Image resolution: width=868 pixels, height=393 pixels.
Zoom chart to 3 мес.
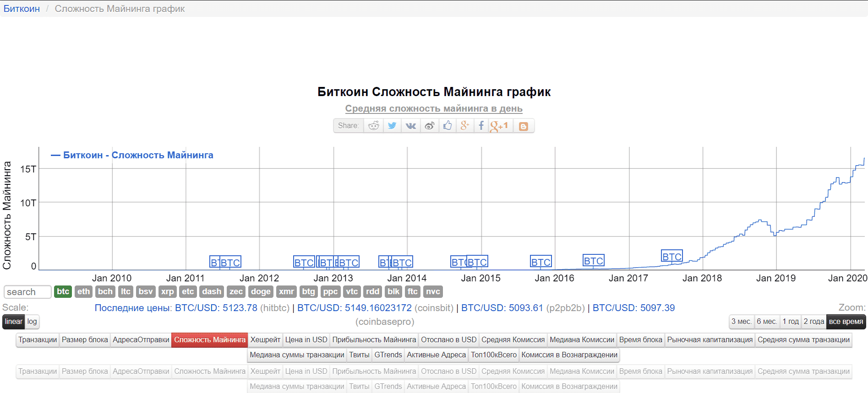coord(742,322)
